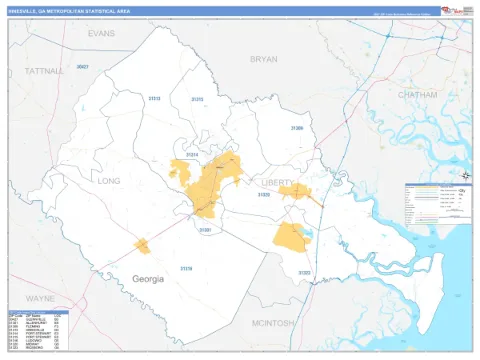The image size is (480, 360).
Task: Select ZIP code 31301 on the map
Action: pyautogui.click(x=205, y=230)
